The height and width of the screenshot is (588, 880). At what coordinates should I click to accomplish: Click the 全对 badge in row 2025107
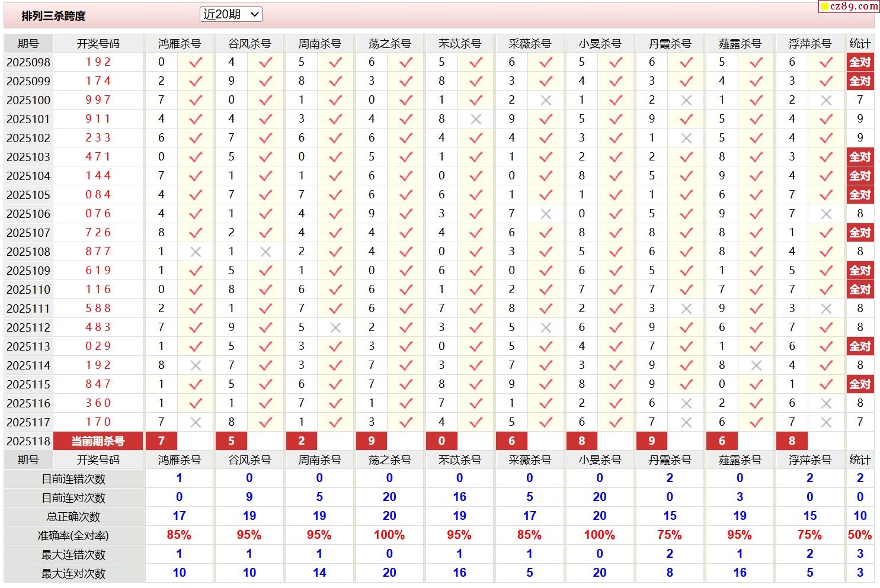860,233
